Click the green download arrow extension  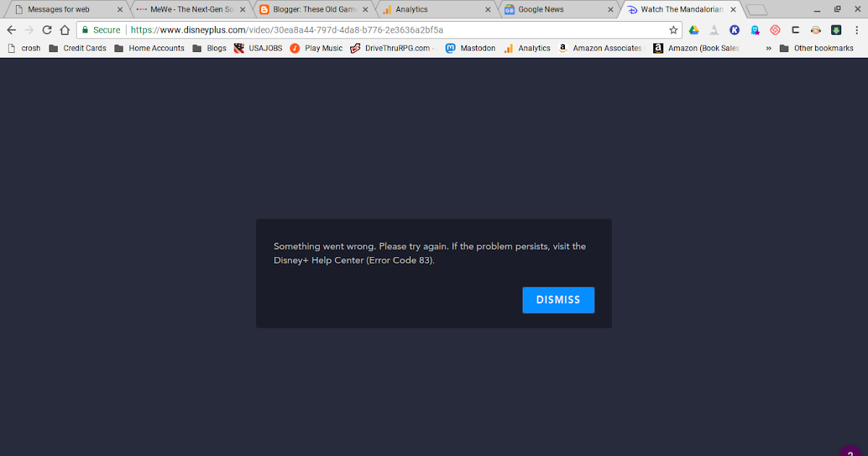coord(836,30)
